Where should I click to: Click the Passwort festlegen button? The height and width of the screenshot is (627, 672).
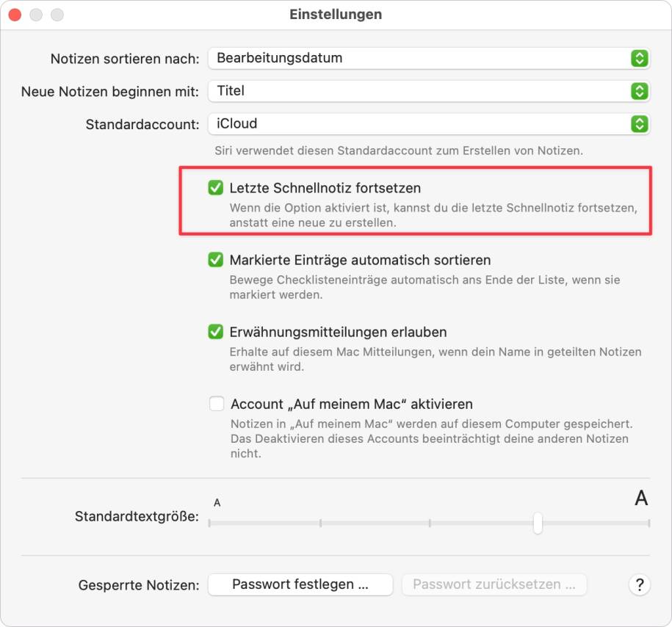tap(300, 584)
